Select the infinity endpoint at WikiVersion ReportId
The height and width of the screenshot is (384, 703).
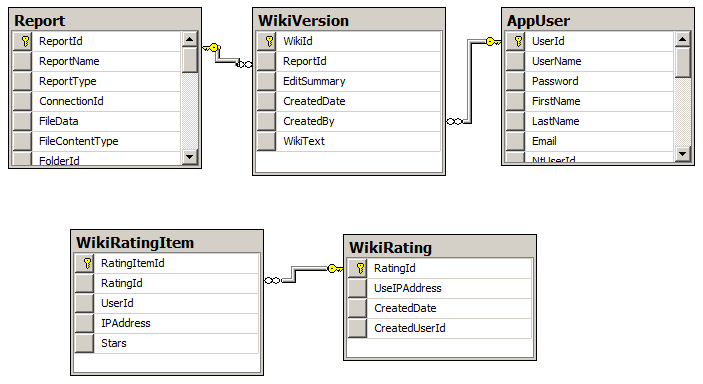[244, 64]
